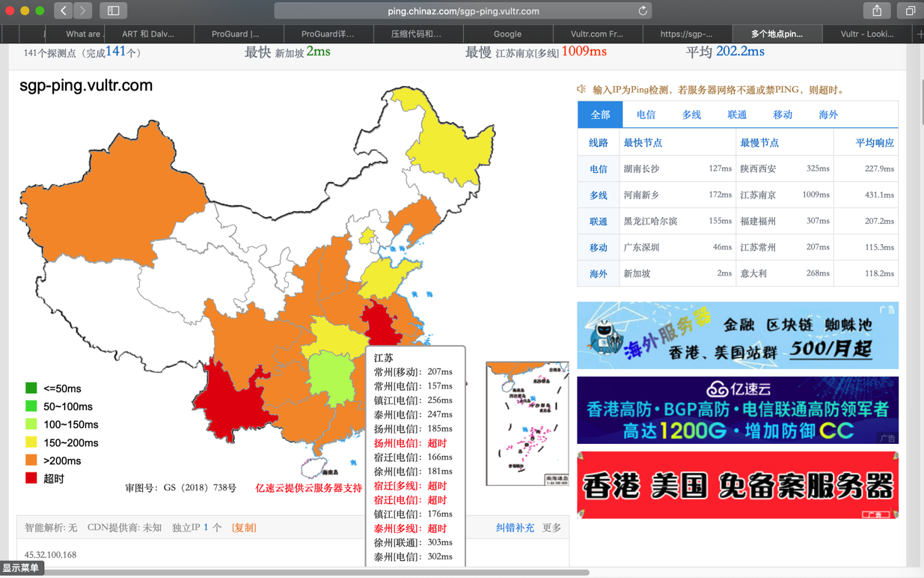The height and width of the screenshot is (578, 924).
Task: Go forward with Safari forward arrow
Action: click(x=83, y=10)
